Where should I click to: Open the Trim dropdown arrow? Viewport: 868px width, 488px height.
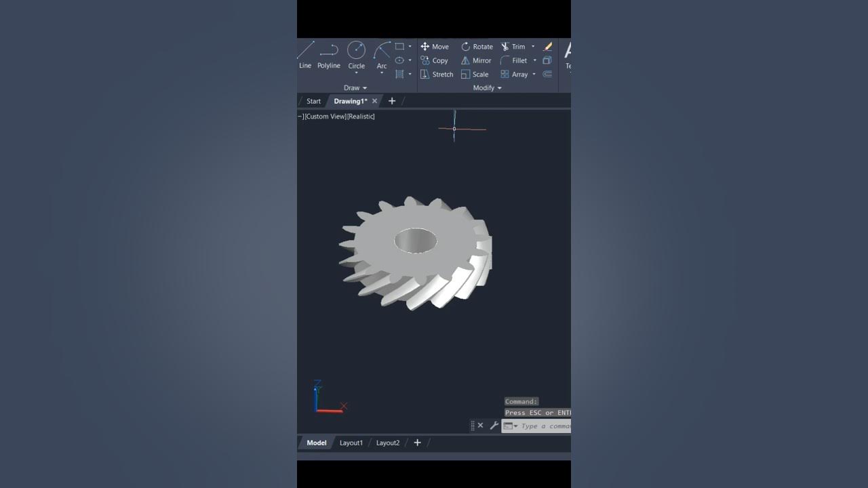533,47
